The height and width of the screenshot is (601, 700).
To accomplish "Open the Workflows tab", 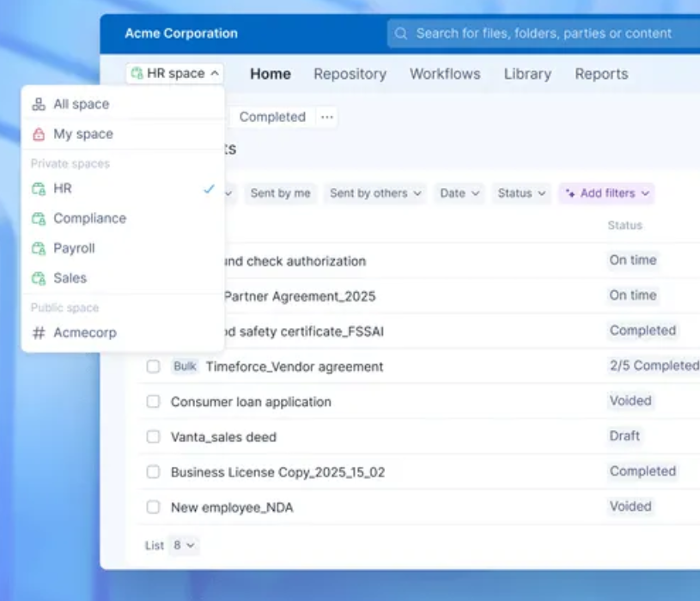I will coord(444,74).
